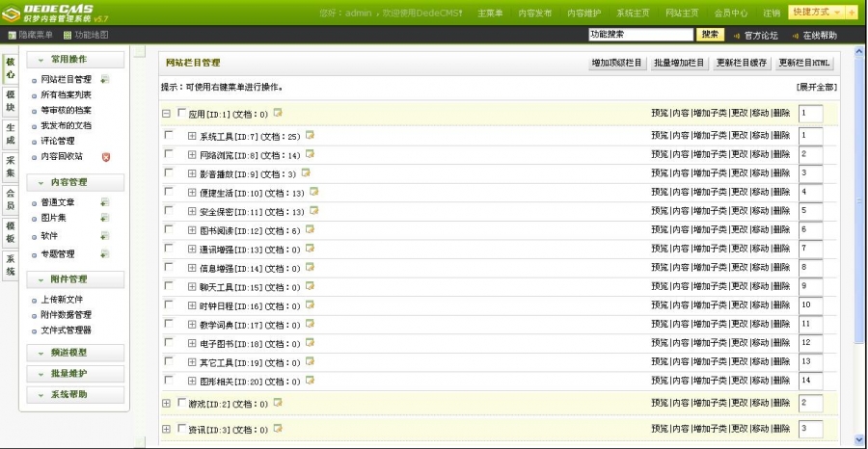Click the plus icon beside 快捷方式
This screenshot has height=449, width=868.
852,13
